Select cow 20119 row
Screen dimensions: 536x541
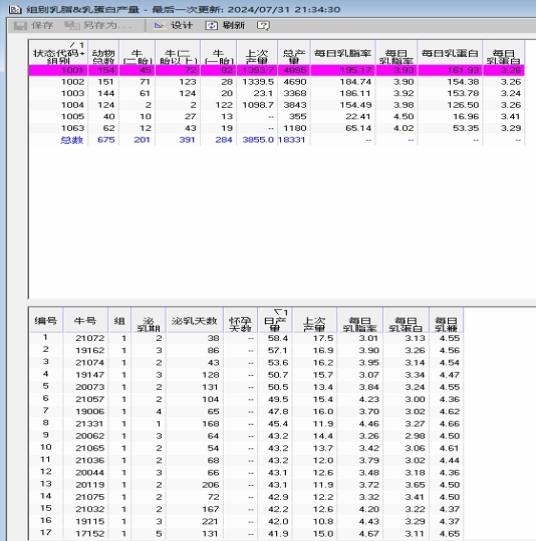click(246, 485)
